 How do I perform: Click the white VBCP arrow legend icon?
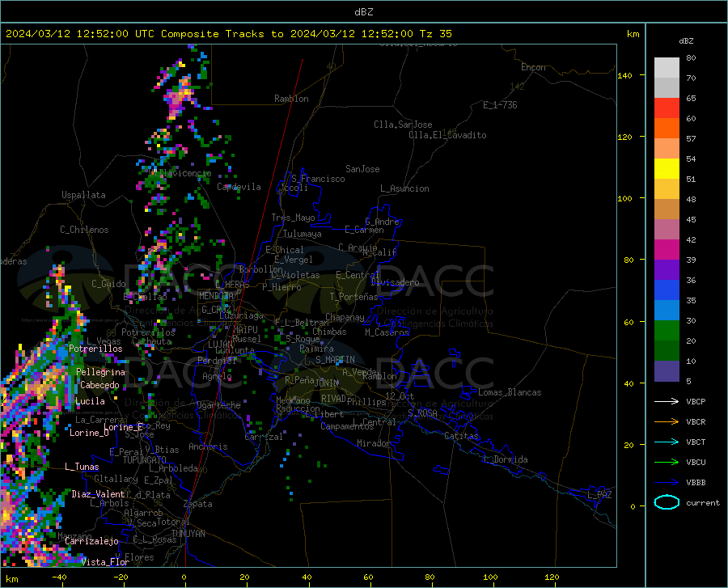click(667, 401)
